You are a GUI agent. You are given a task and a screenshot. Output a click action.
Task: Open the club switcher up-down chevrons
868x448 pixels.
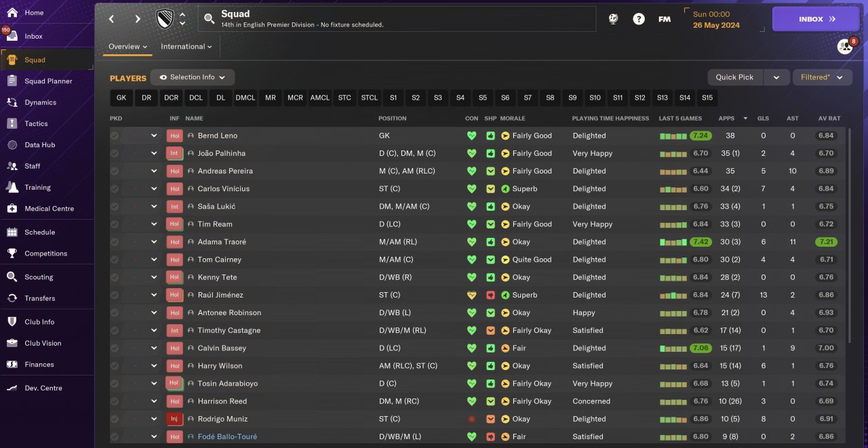pyautogui.click(x=182, y=19)
